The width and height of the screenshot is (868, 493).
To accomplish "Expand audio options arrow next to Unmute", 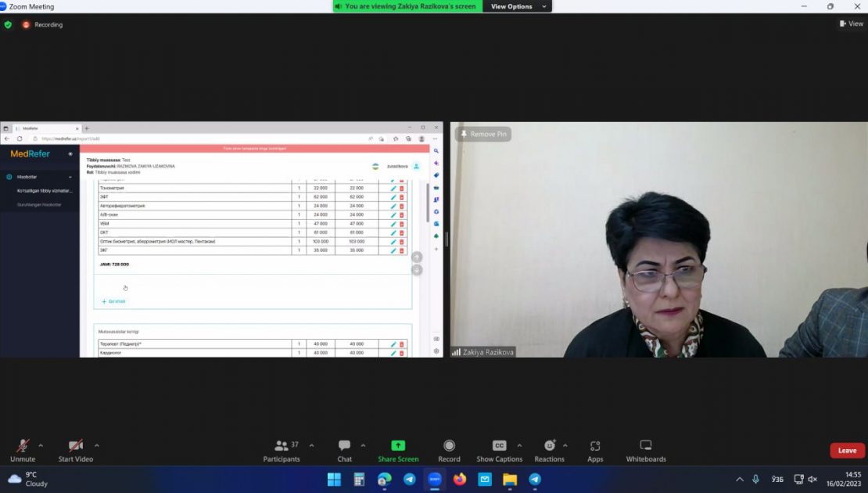I will click(41, 445).
